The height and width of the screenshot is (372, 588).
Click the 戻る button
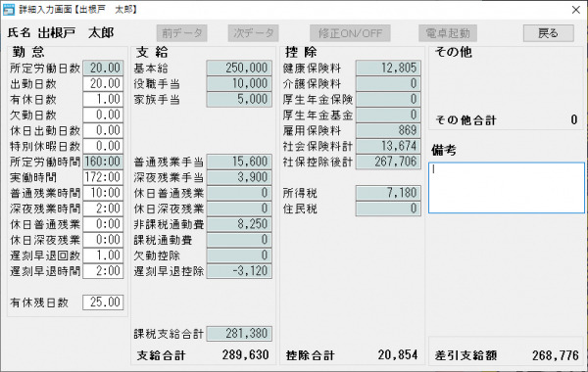(x=548, y=33)
